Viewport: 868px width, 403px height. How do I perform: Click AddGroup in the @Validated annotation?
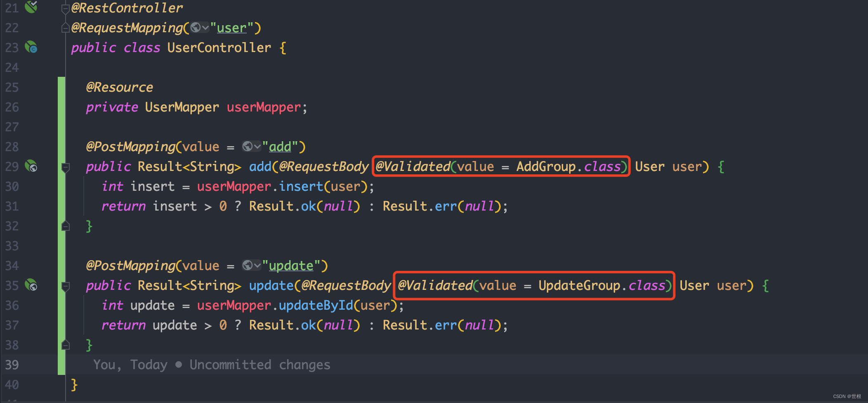pos(546,167)
